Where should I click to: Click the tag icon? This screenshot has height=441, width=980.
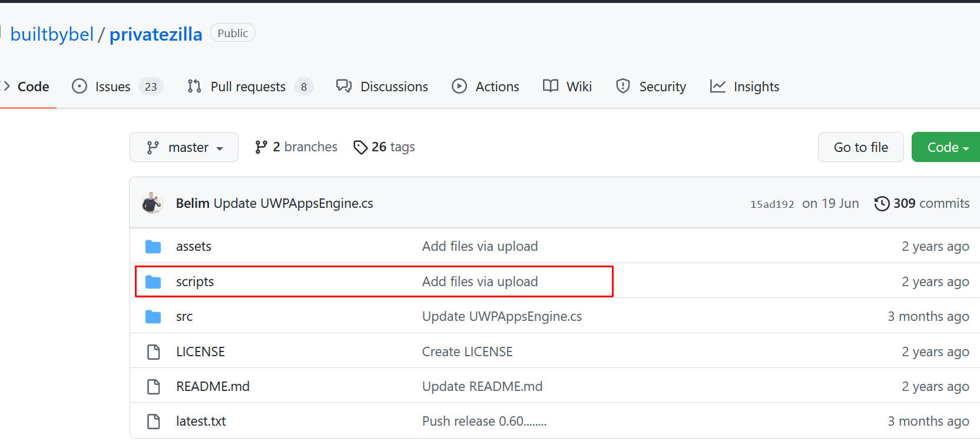360,147
